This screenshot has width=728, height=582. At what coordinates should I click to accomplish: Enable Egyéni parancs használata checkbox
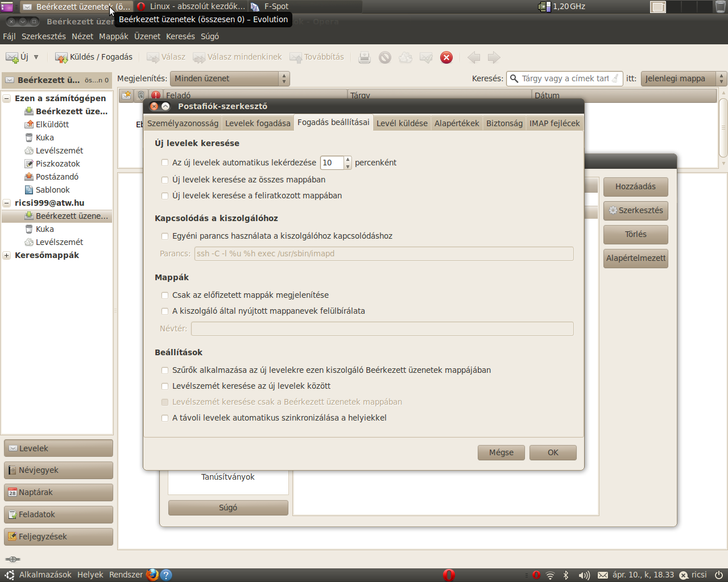[165, 236]
